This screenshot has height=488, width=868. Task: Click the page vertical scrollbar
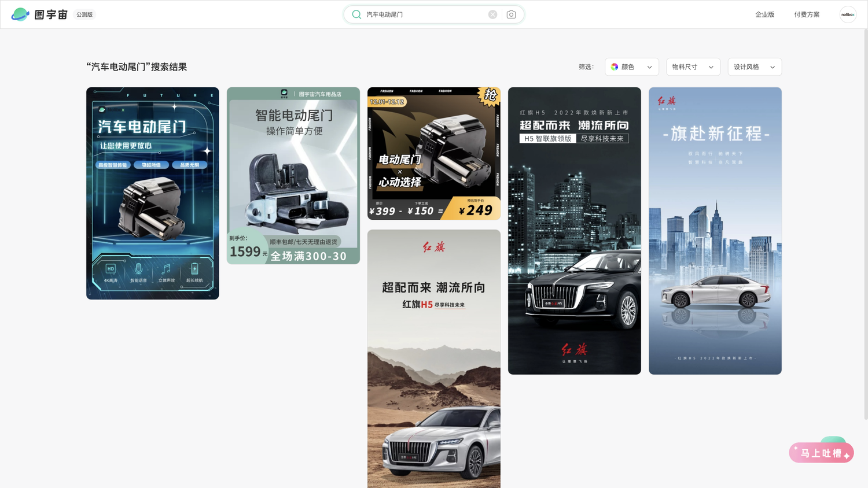(x=866, y=225)
